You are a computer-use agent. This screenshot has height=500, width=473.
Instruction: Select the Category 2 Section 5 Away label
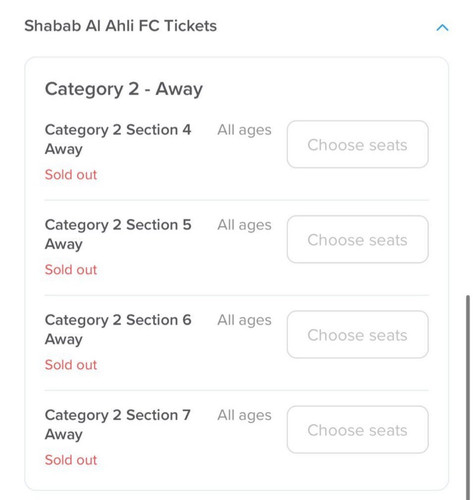tap(118, 234)
